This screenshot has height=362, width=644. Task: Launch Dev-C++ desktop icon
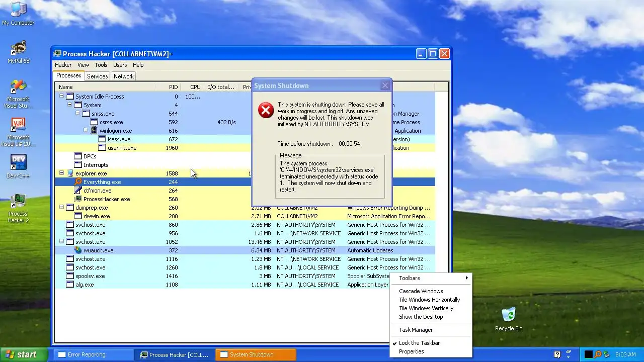[x=18, y=167]
